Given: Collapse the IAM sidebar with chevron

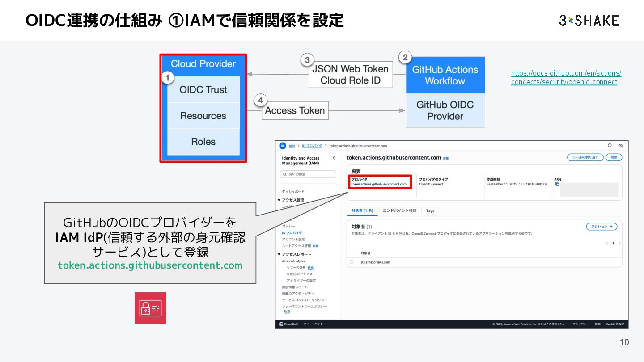Looking at the screenshot, I should coord(334,158).
